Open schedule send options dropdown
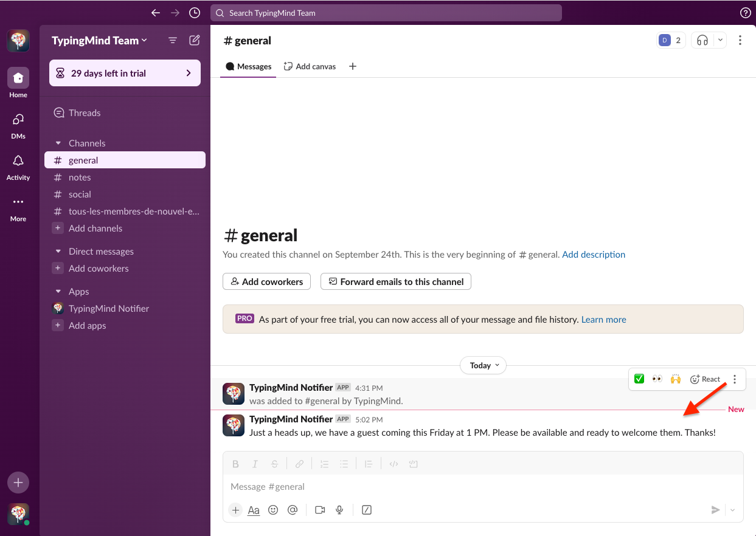Screen dimensions: 756x536 (x=732, y=510)
